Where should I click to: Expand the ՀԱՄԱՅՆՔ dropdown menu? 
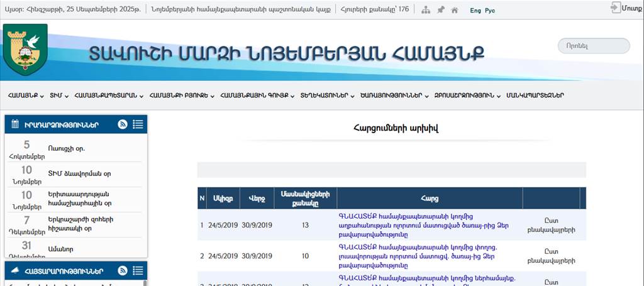[x=25, y=96]
